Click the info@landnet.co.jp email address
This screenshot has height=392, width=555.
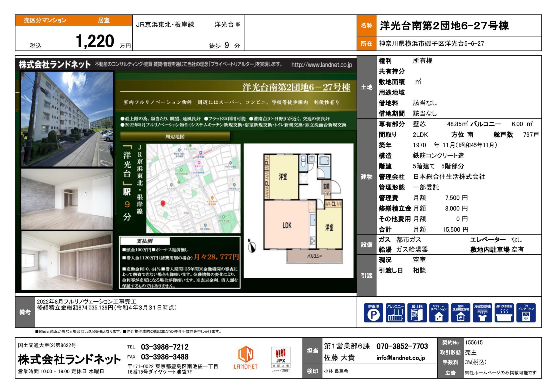(x=400, y=358)
